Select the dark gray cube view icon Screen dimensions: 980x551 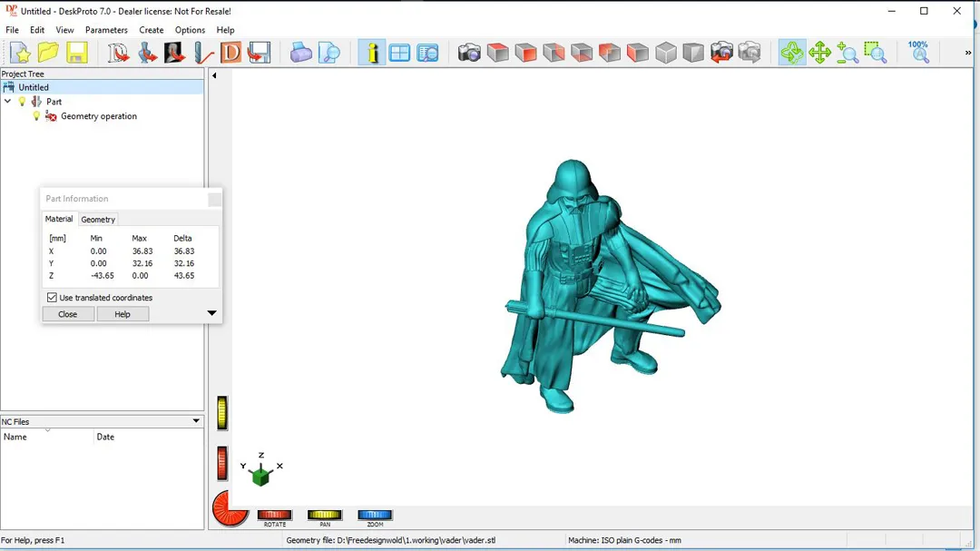tap(693, 53)
